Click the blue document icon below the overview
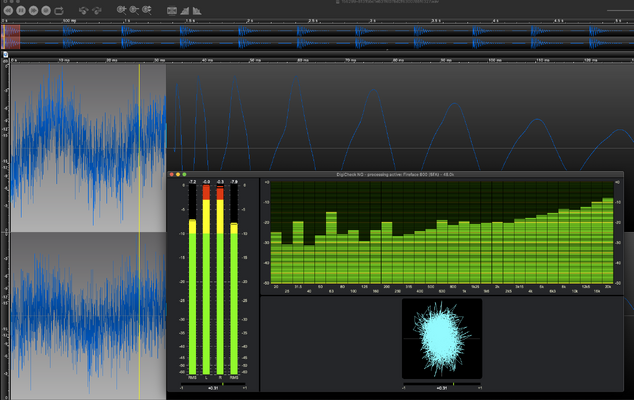634x400 pixels. coord(5,54)
